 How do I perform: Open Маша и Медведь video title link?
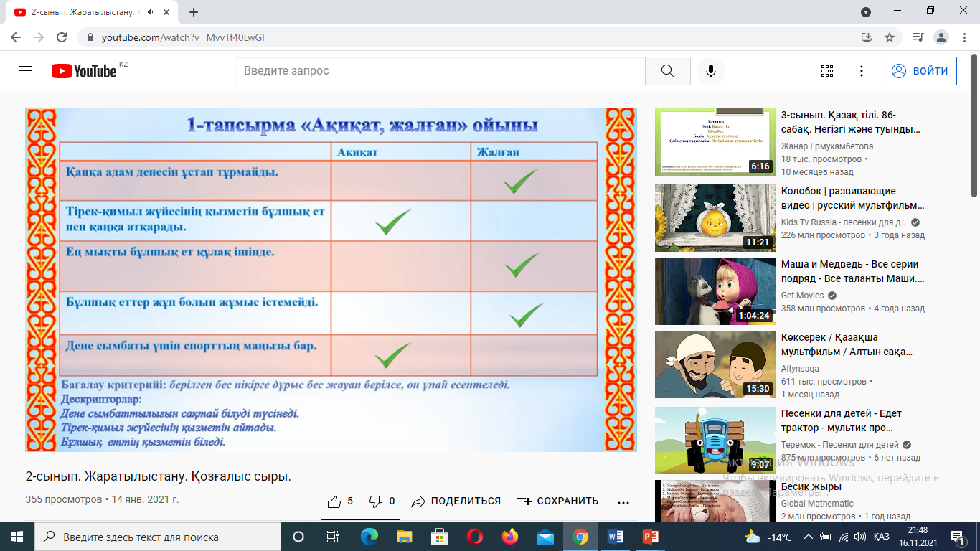tap(853, 271)
